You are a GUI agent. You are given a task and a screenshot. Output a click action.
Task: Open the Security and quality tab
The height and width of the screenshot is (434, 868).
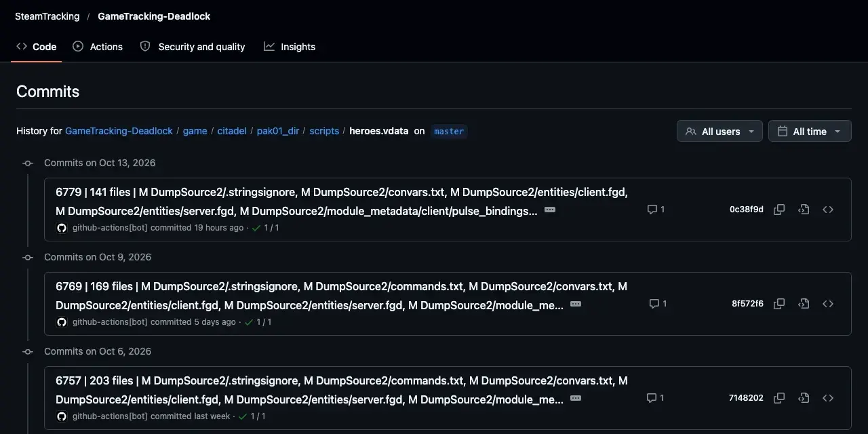[193, 47]
